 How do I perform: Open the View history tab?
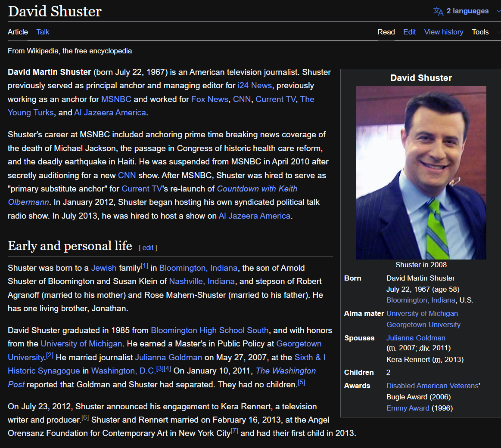point(443,32)
